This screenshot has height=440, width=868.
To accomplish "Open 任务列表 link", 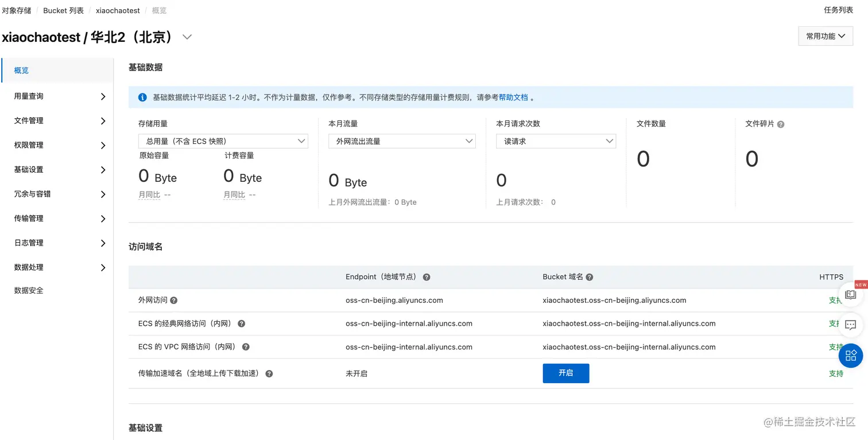I will [x=838, y=10].
